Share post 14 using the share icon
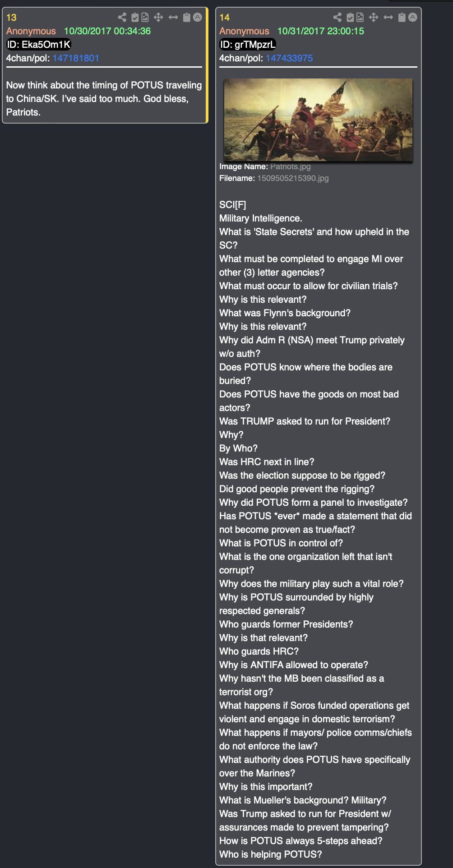 click(337, 17)
